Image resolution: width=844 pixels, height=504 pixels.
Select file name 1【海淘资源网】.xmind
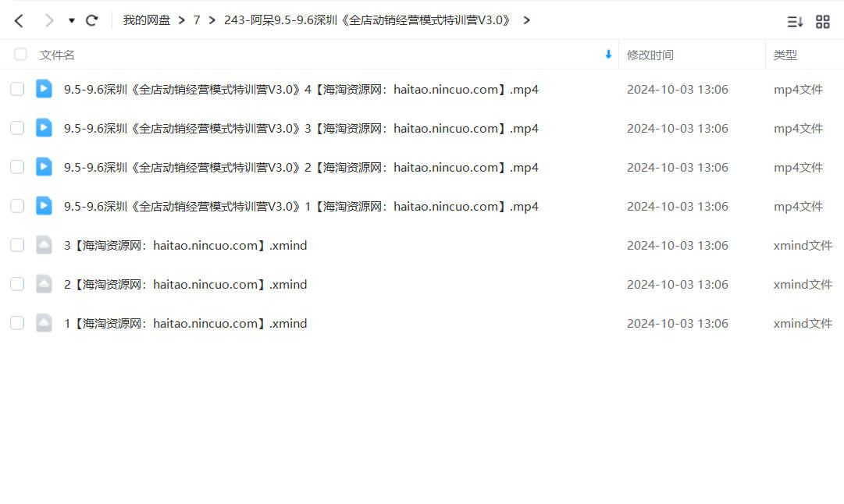185,323
